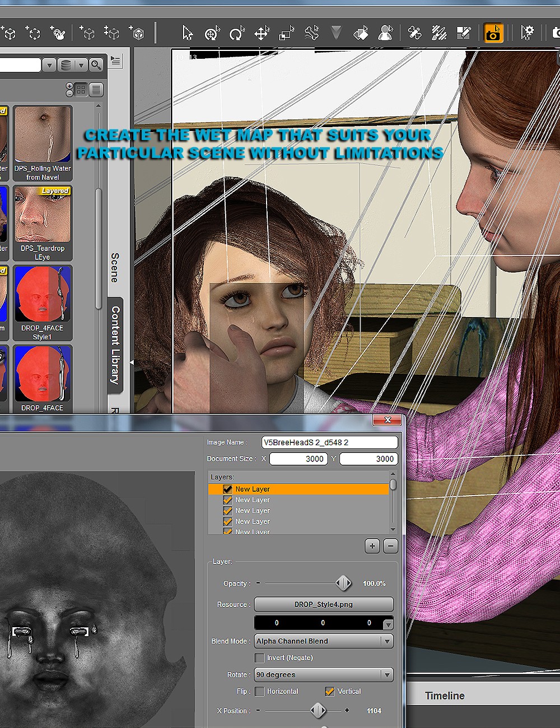
Task: Click the black 0 0 0 color field
Action: [319, 623]
